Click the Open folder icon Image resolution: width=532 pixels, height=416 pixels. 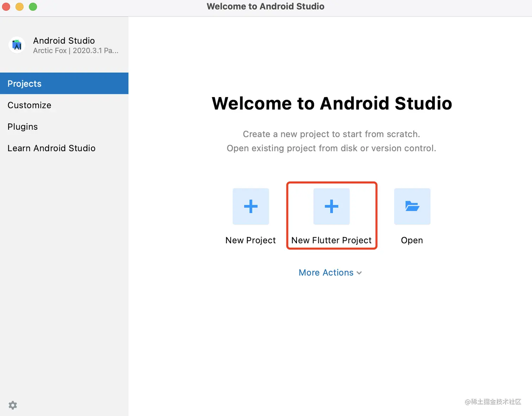click(412, 206)
